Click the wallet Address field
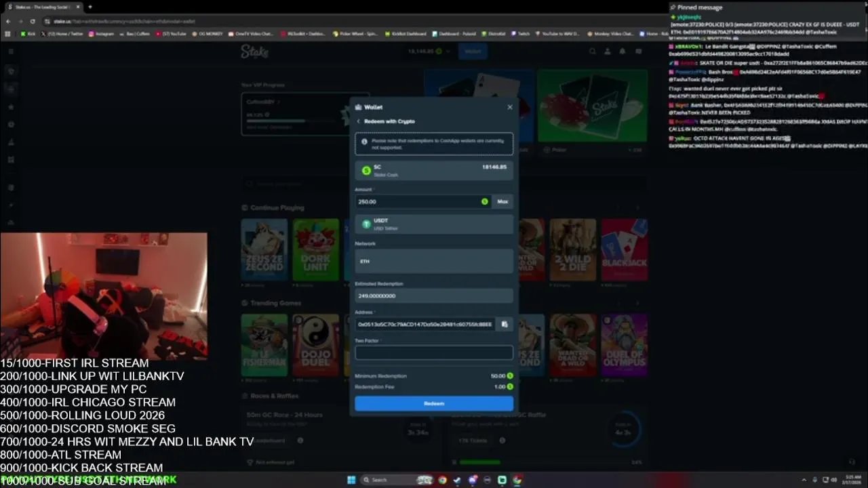The width and height of the screenshot is (868, 488). coord(425,324)
